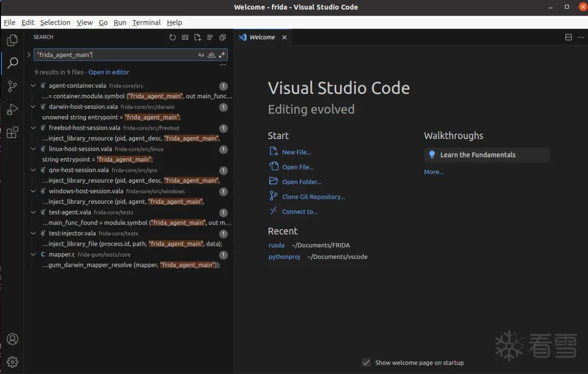Open the Accounts icon in activity bar
The image size is (588, 374).
tap(13, 339)
